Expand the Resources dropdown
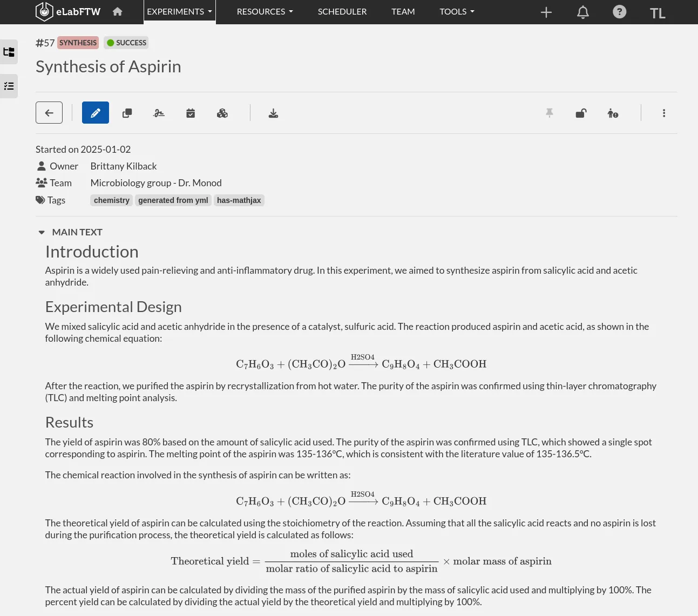The image size is (698, 616). tap(265, 11)
